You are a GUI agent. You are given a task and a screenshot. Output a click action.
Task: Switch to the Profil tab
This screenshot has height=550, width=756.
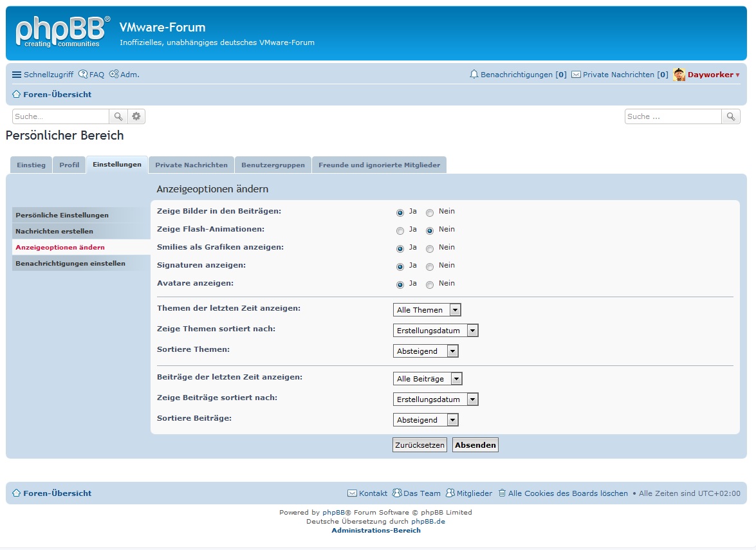pos(69,165)
